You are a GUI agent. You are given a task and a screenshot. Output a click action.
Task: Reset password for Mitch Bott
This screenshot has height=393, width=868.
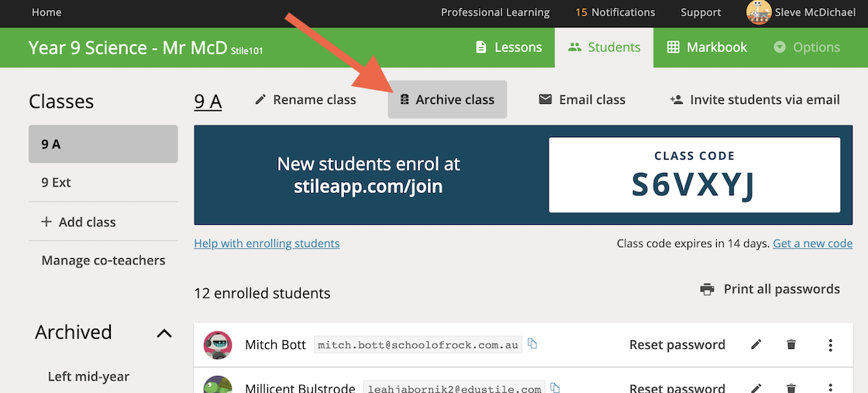tap(677, 345)
